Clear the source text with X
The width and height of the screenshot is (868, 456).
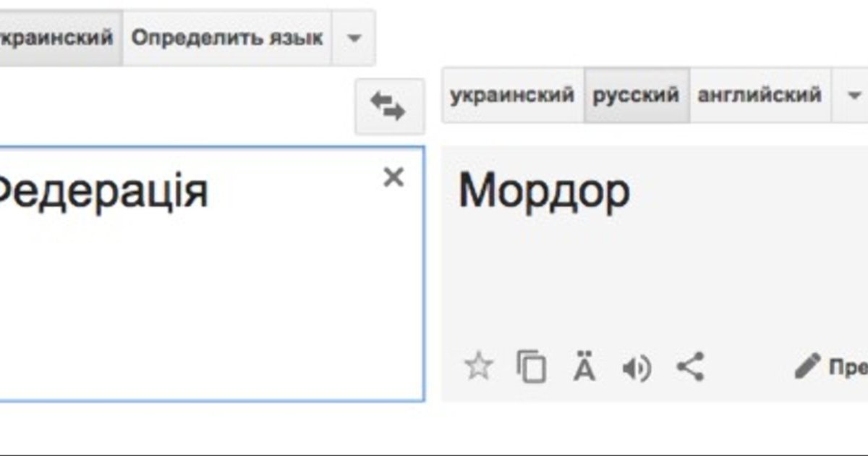pyautogui.click(x=393, y=177)
